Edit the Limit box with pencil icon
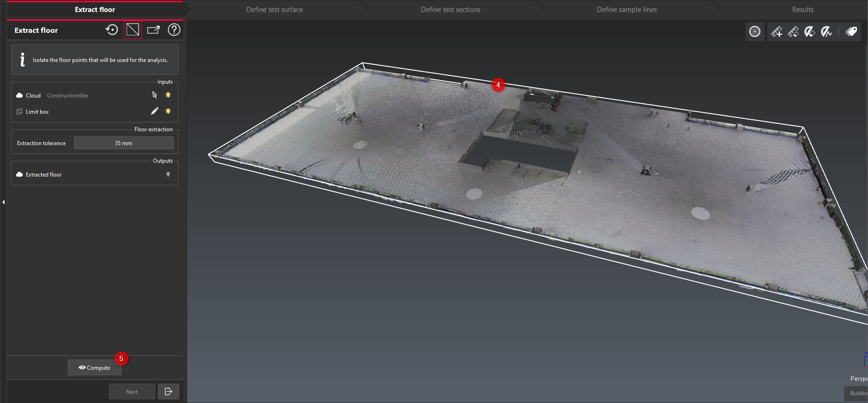The height and width of the screenshot is (403, 868). (x=155, y=111)
